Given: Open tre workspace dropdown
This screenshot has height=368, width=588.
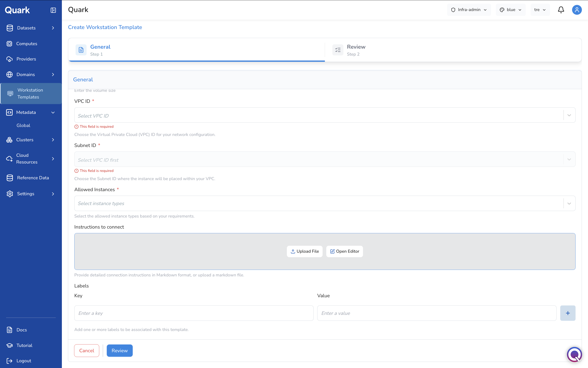Looking at the screenshot, I should [x=540, y=10].
